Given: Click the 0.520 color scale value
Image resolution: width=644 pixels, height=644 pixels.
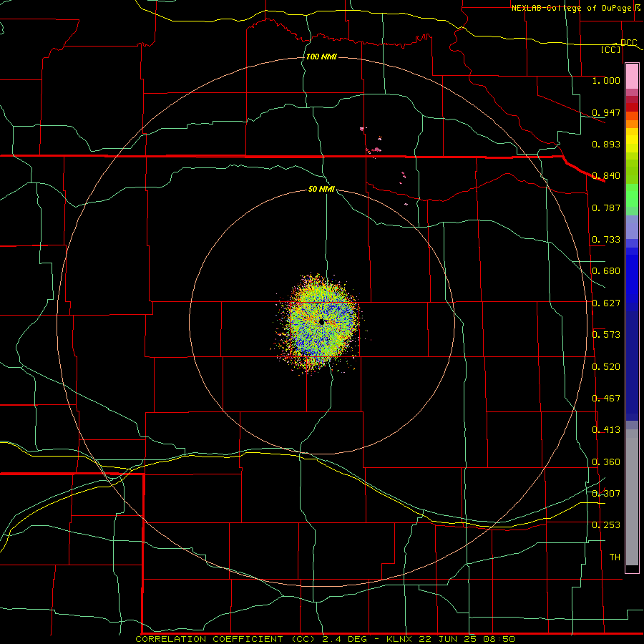Looking at the screenshot, I should click(606, 367).
